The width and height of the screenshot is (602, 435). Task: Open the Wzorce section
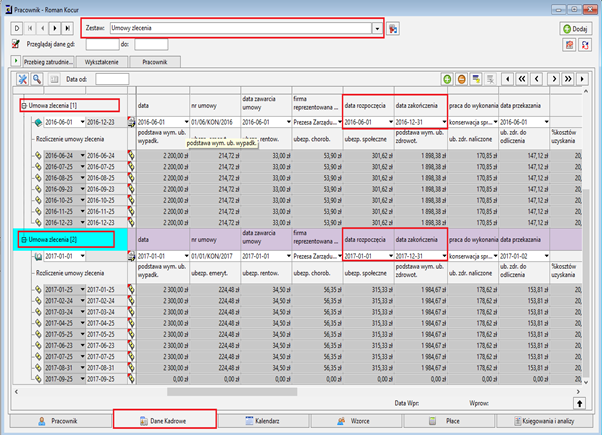(x=356, y=421)
